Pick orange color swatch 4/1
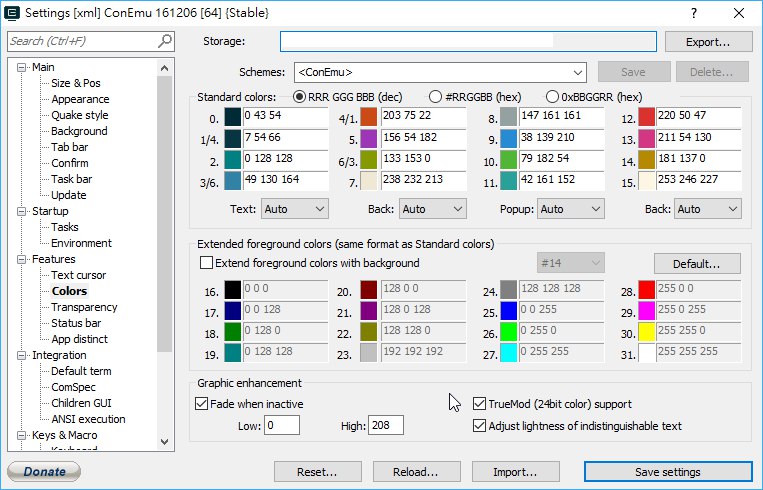 (369, 117)
